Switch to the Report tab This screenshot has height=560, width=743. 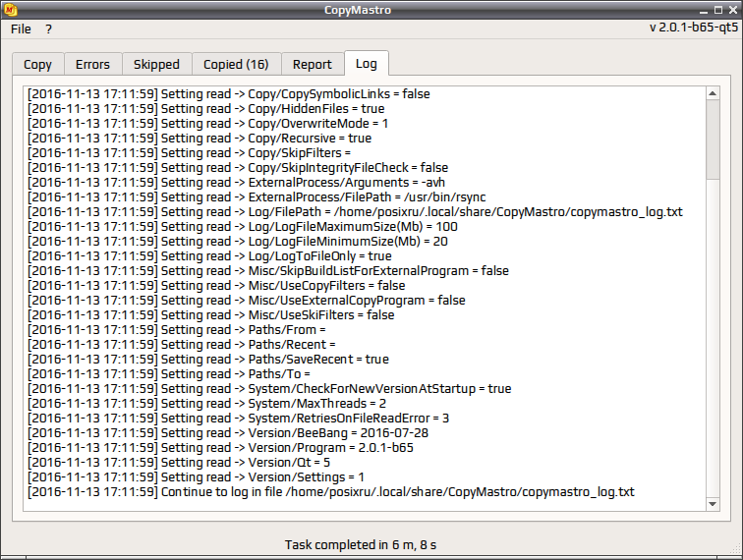click(x=313, y=65)
